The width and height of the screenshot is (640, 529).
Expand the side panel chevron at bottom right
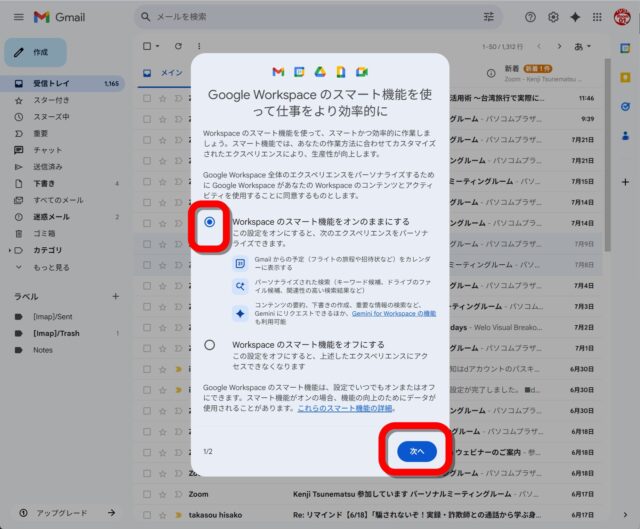point(625,515)
